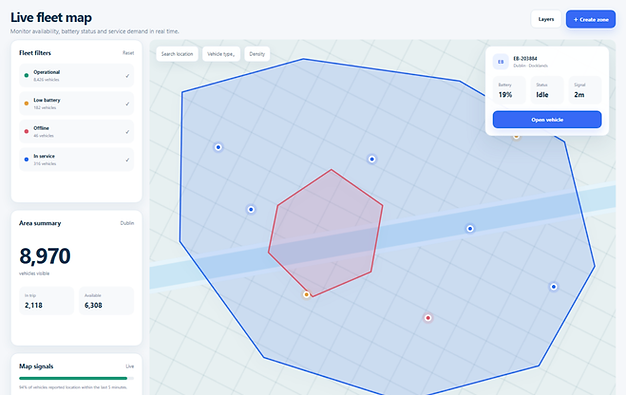This screenshot has width=626, height=395.
Task: Open the Density dropdown
Action: point(257,54)
